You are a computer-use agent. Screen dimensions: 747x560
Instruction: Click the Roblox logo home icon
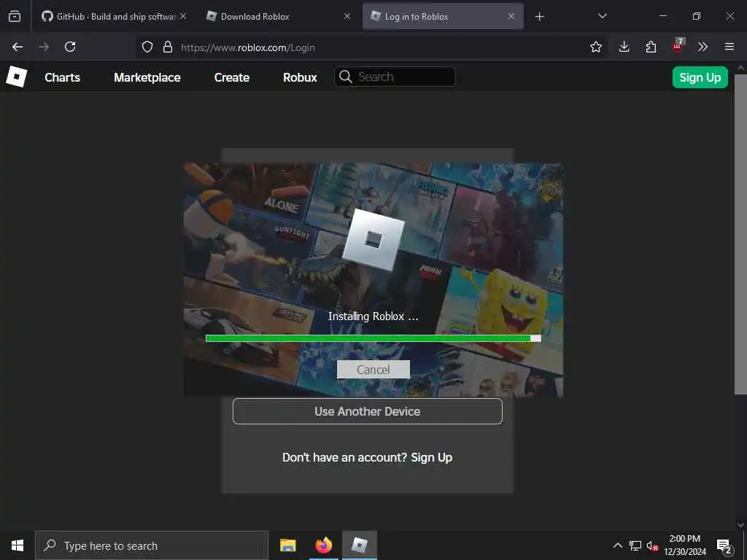[x=16, y=77]
